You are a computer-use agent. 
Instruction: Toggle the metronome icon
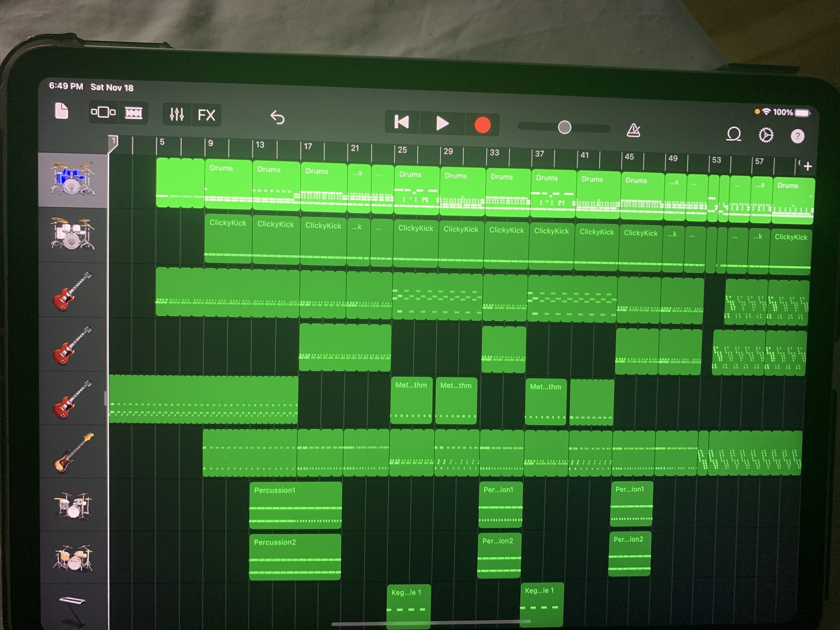pos(634,130)
